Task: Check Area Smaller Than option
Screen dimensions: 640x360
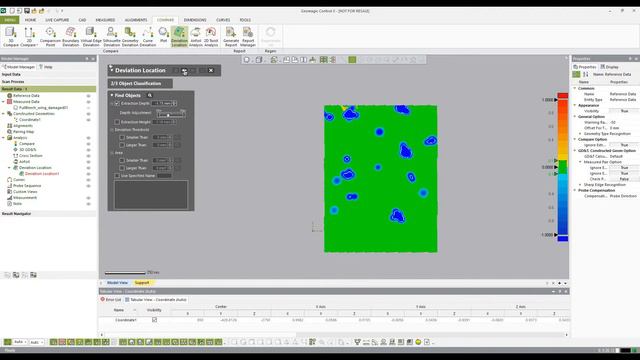Action: (x=122, y=160)
